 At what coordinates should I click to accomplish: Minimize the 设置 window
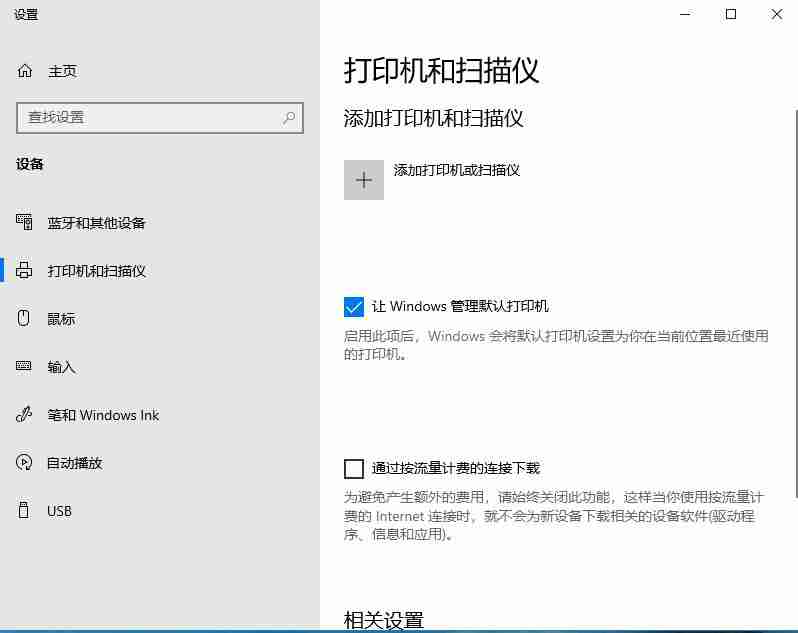[686, 14]
